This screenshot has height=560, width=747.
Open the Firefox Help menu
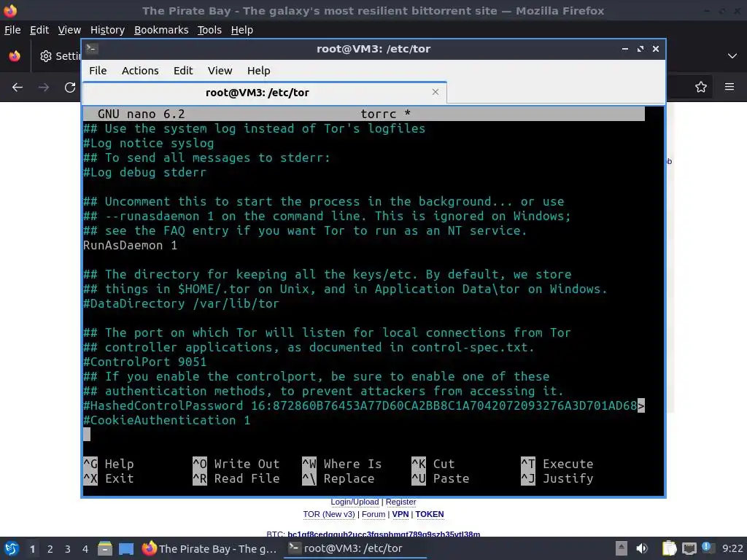[242, 30]
